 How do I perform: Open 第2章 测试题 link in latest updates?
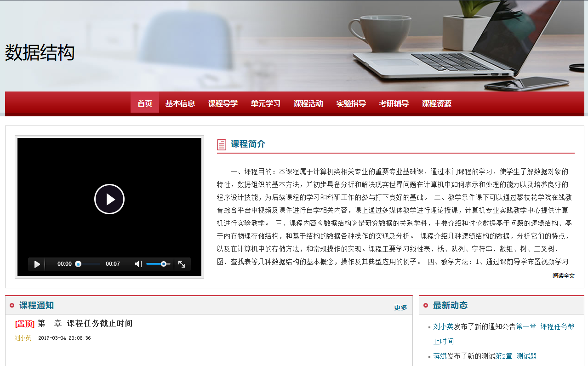(x=516, y=356)
